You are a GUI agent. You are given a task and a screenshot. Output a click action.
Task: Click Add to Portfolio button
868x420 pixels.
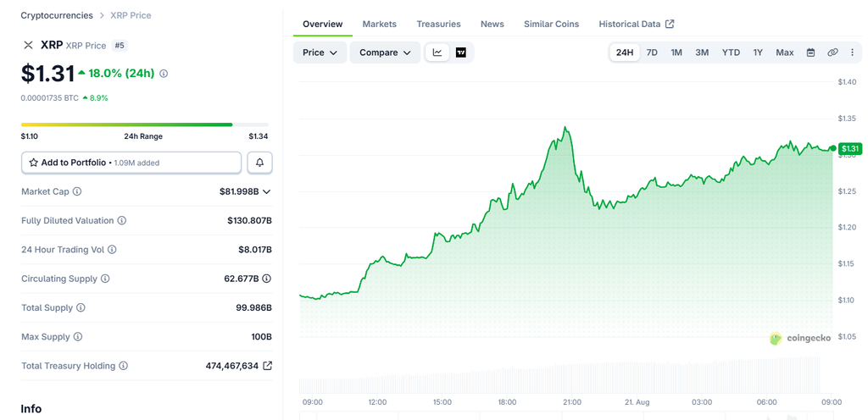pyautogui.click(x=131, y=163)
